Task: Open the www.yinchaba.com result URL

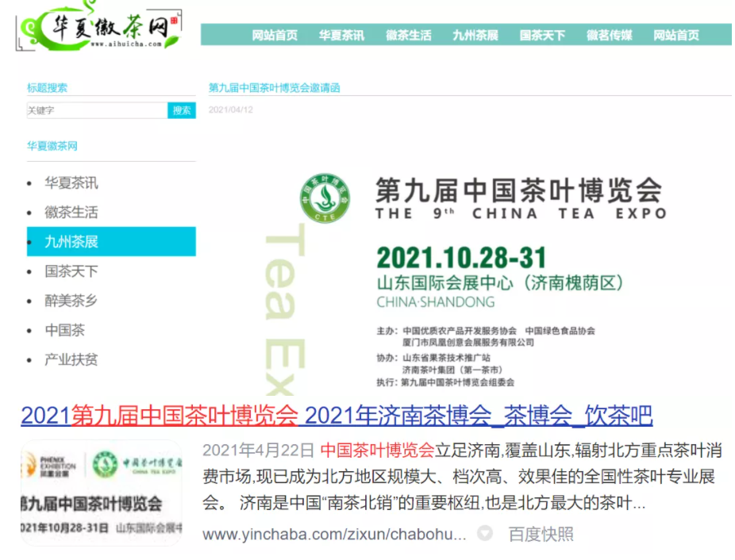Action: (334, 534)
